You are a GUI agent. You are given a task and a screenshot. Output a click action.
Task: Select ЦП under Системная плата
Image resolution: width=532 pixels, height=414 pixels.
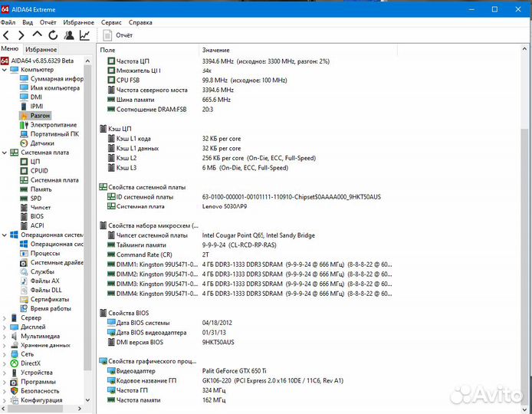click(x=30, y=162)
